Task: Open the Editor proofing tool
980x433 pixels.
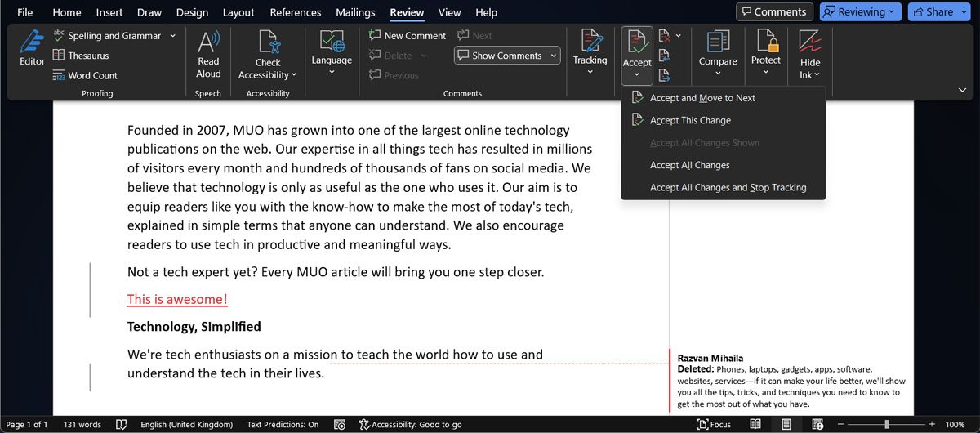Action: [32, 47]
